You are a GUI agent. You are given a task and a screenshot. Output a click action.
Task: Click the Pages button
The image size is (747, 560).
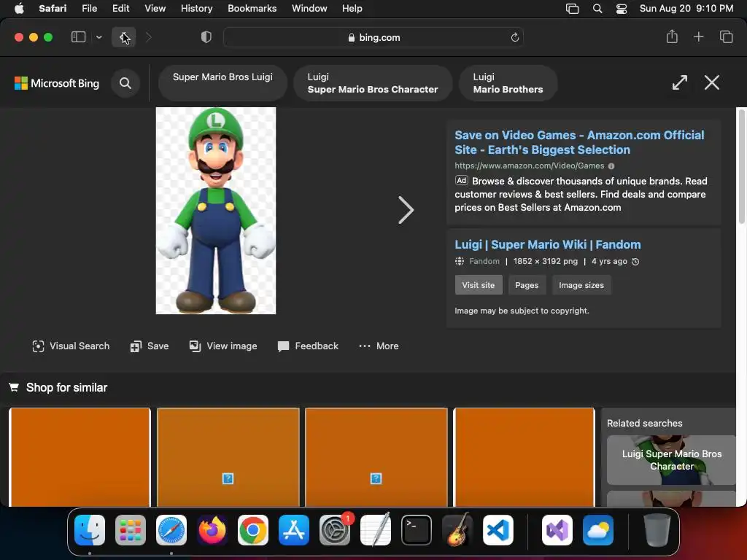coord(527,285)
